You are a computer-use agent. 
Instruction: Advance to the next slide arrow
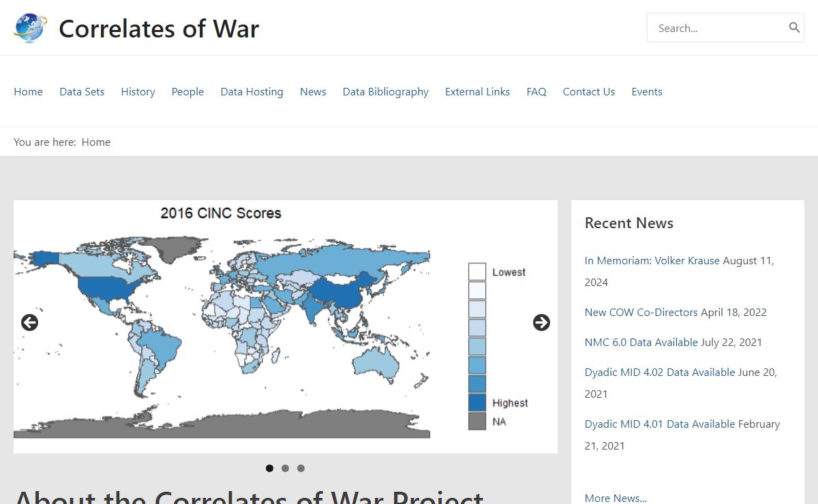click(541, 323)
